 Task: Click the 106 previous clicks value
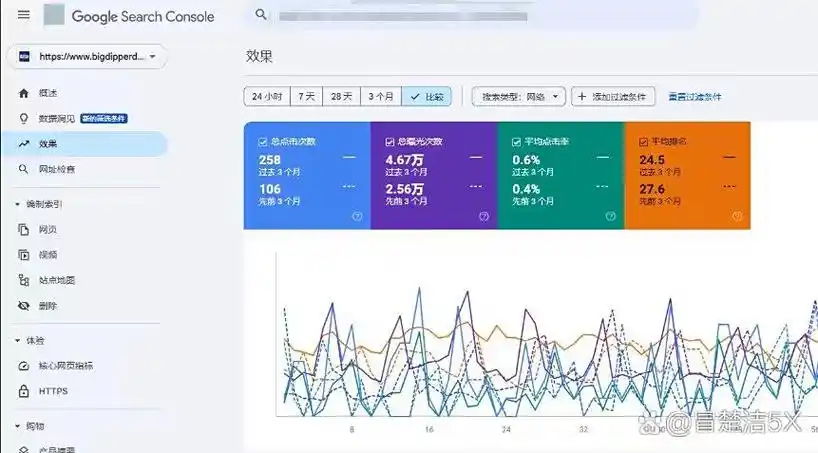point(270,189)
